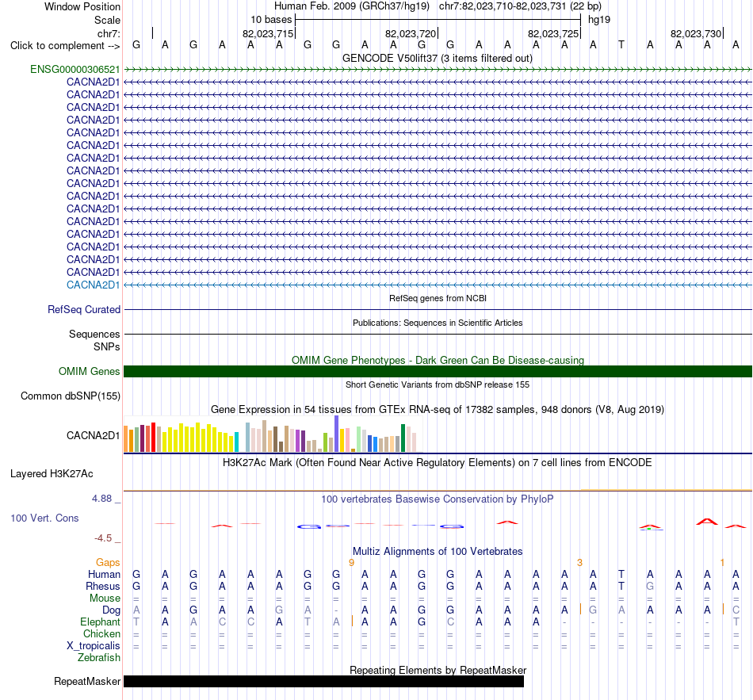The height and width of the screenshot is (700, 753).
Task: Select the Dog alignment row label
Action: (111, 610)
